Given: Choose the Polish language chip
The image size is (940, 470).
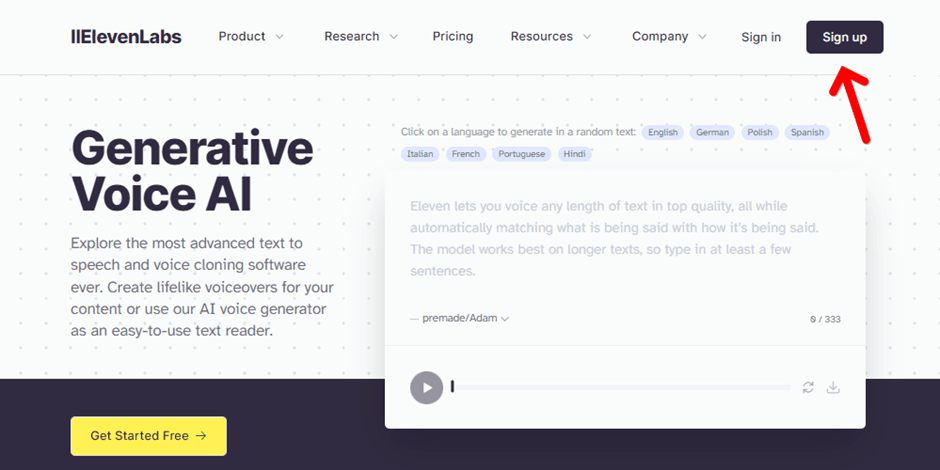Looking at the screenshot, I should pyautogui.click(x=760, y=132).
